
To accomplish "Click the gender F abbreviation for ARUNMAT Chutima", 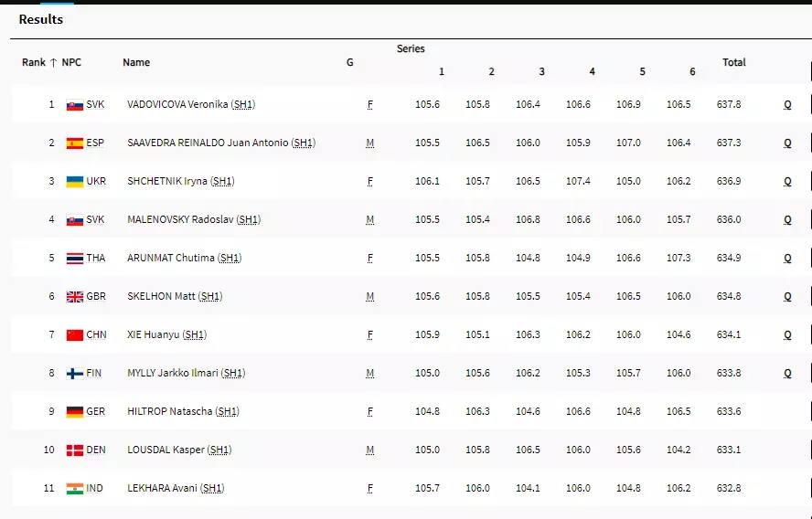I will click(x=369, y=259).
